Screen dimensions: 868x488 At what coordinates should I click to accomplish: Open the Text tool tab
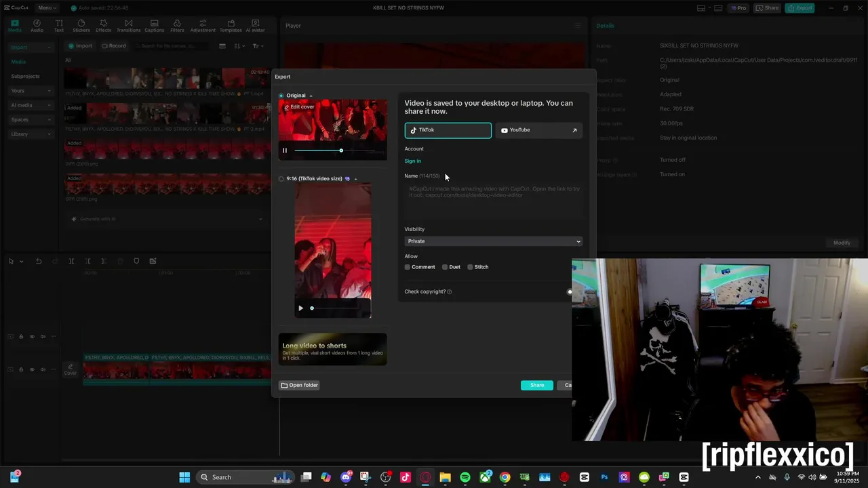(x=59, y=26)
